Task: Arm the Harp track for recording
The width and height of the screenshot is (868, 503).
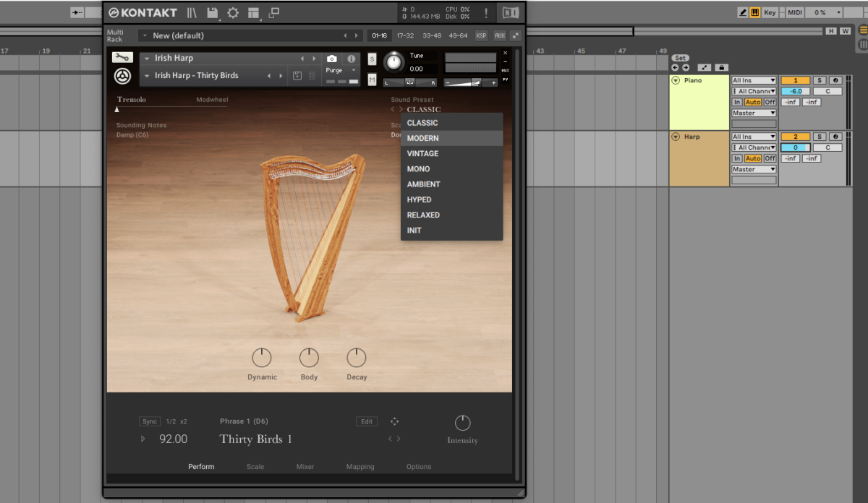Action: (835, 137)
